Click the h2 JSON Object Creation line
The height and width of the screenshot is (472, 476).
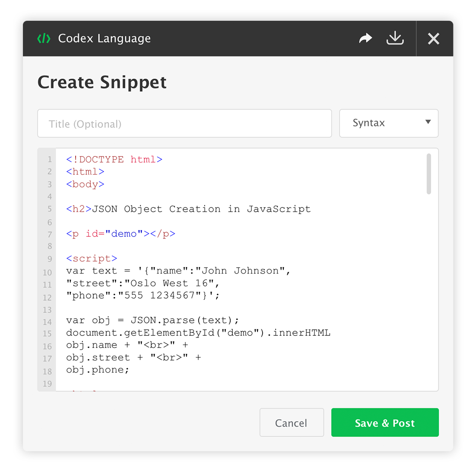tap(188, 209)
